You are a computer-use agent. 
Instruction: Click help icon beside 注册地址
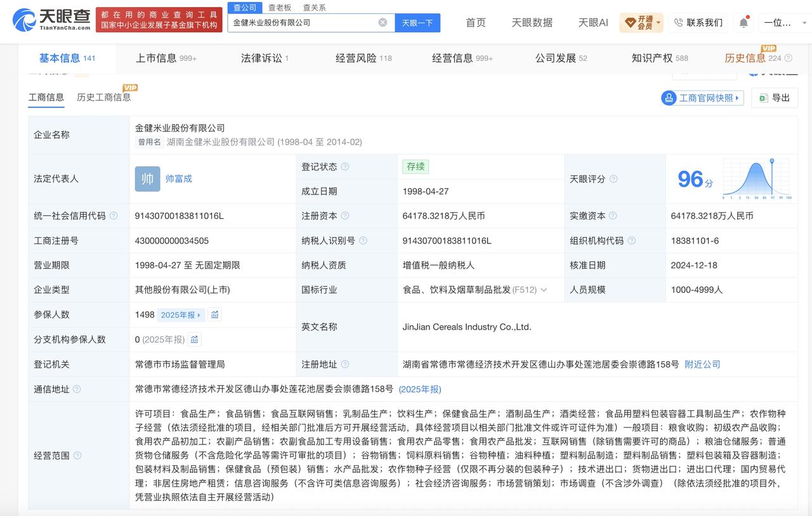pyautogui.click(x=345, y=364)
